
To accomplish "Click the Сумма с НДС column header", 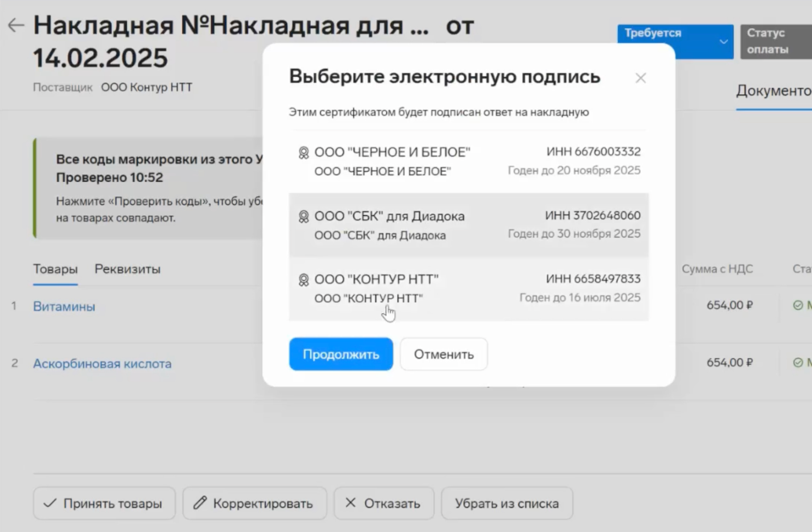I will click(717, 269).
